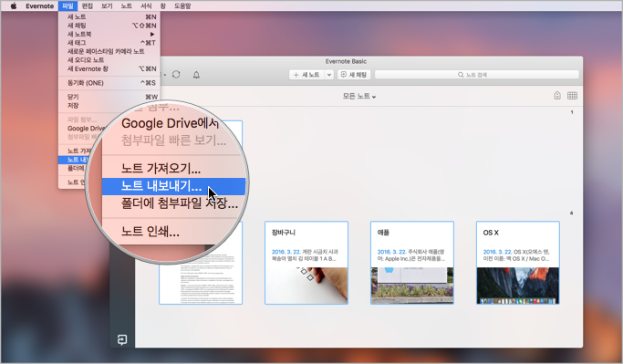This screenshot has height=364, width=623.
Task: Open notifications bell icon
Action: [196, 75]
